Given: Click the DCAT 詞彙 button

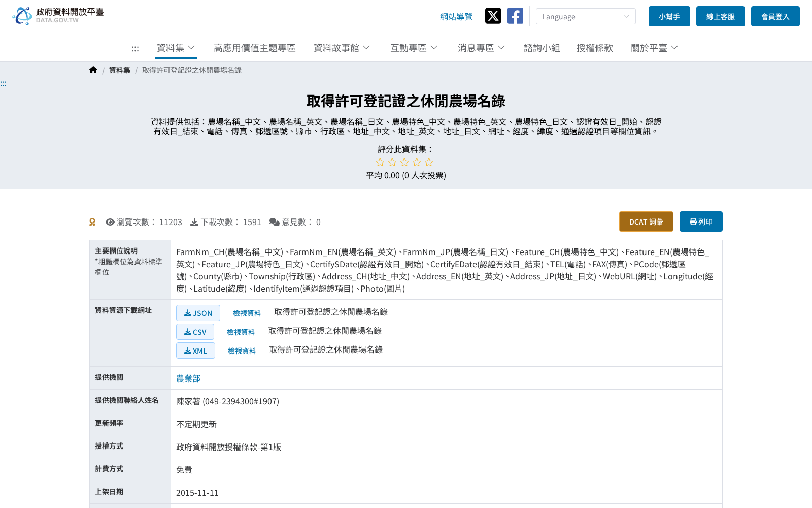Looking at the screenshot, I should (x=646, y=221).
